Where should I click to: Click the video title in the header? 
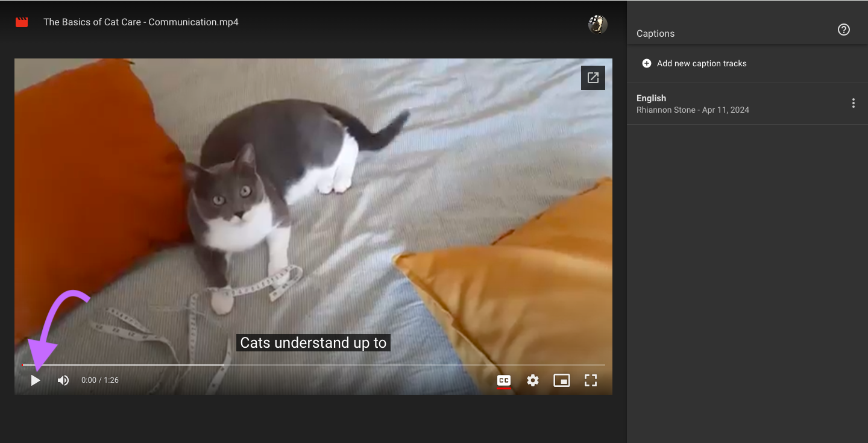click(140, 22)
